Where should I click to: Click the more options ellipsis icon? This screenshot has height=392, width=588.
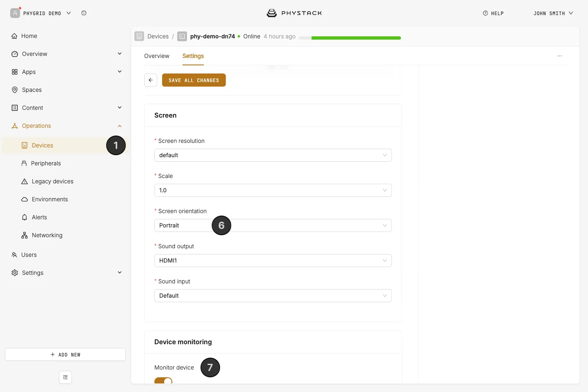560,56
